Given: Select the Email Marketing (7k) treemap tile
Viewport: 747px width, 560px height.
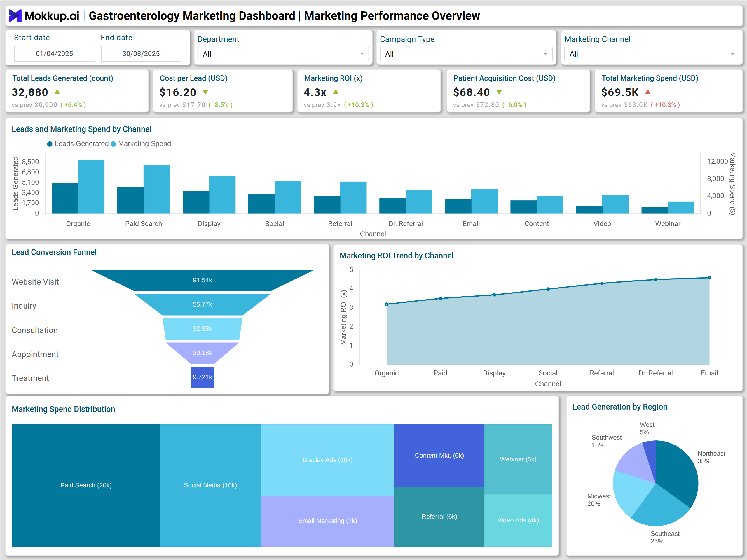Looking at the screenshot, I should point(327,521).
